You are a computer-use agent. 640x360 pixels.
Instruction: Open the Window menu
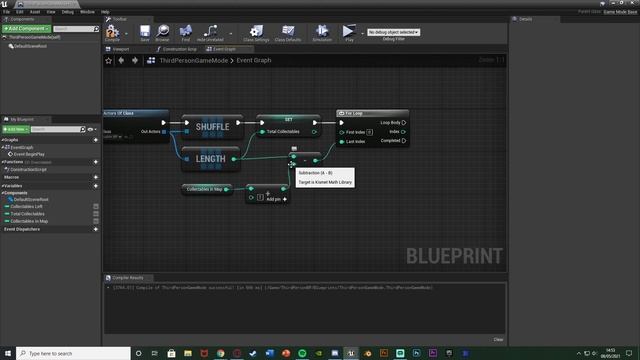tap(87, 12)
